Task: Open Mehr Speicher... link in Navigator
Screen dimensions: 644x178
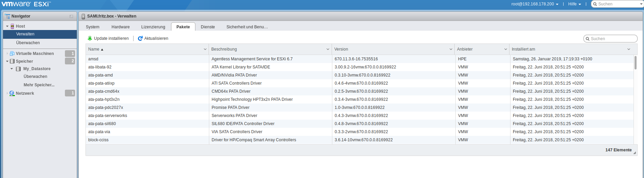Action: click(39, 85)
